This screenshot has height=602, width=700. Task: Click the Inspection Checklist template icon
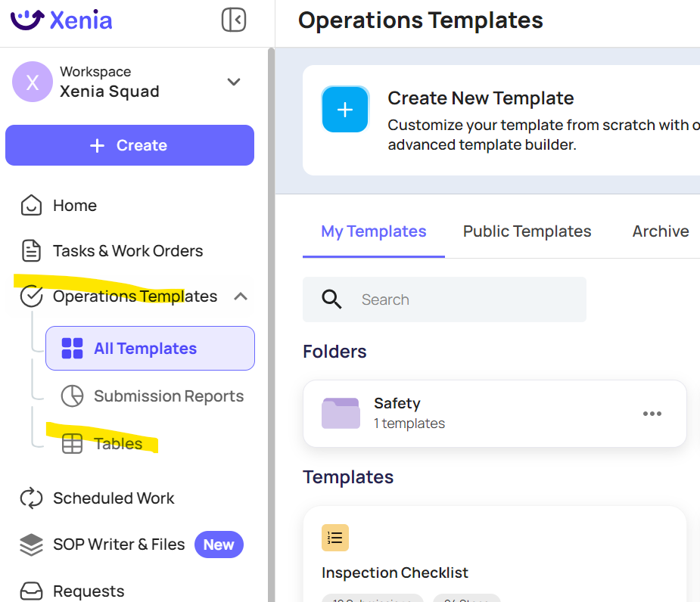click(x=335, y=538)
